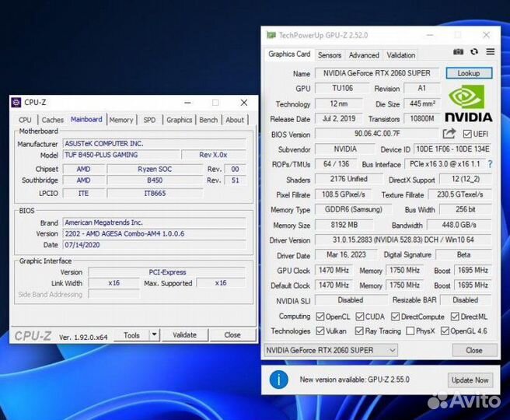The height and width of the screenshot is (420, 510).
Task: Minimize the CPU-Z window
Action: coord(187,103)
